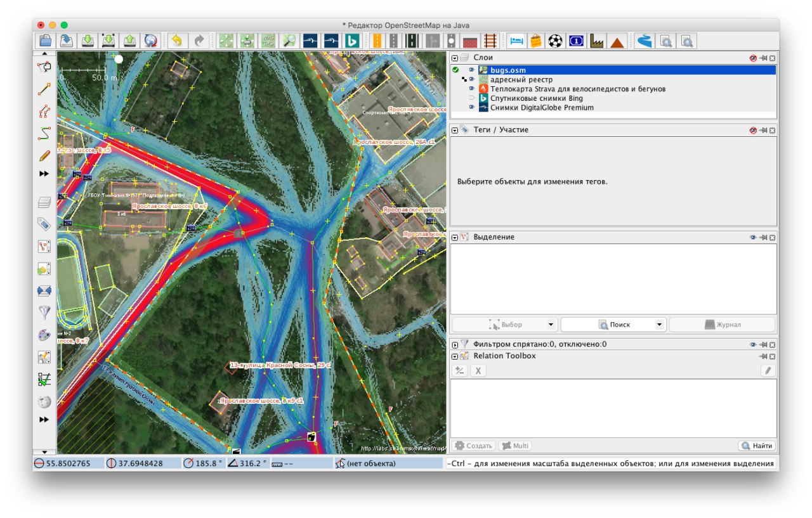Activate the green curve drawing tool

pyautogui.click(x=44, y=133)
